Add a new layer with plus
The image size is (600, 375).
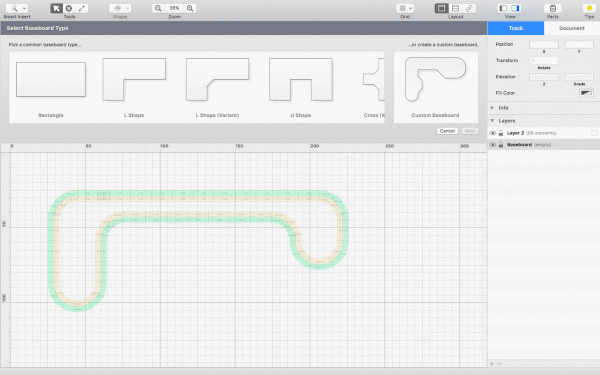[492, 364]
